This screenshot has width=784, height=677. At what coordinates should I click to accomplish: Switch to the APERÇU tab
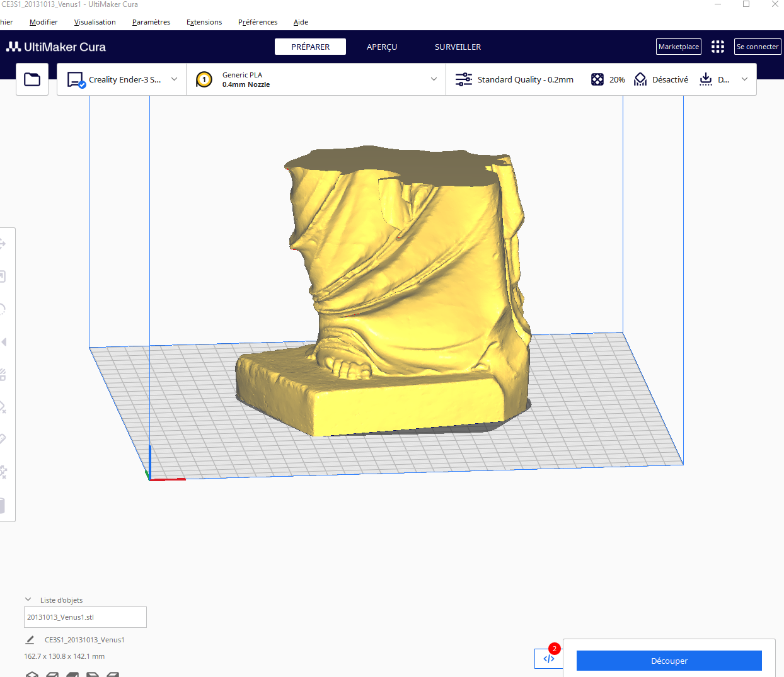[382, 47]
